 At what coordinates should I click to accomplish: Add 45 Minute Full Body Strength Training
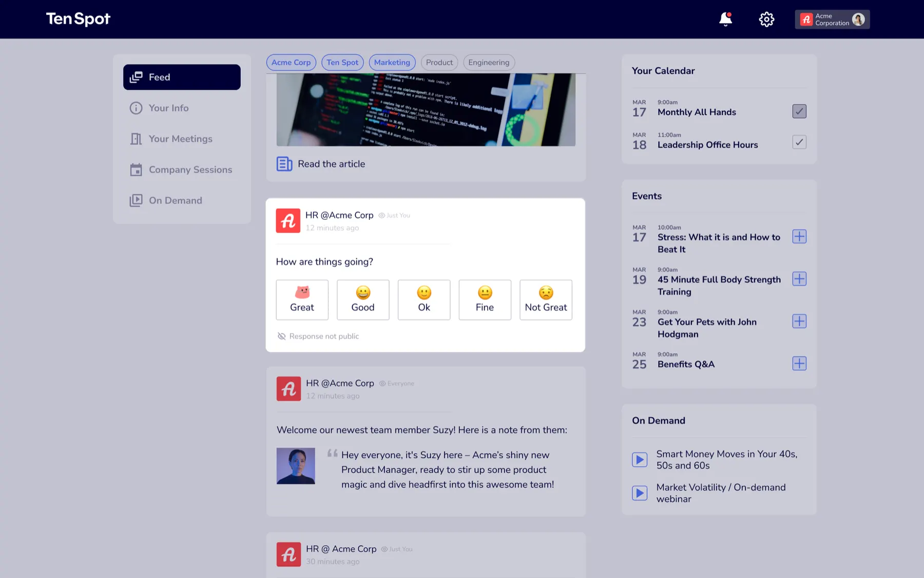[x=799, y=279]
